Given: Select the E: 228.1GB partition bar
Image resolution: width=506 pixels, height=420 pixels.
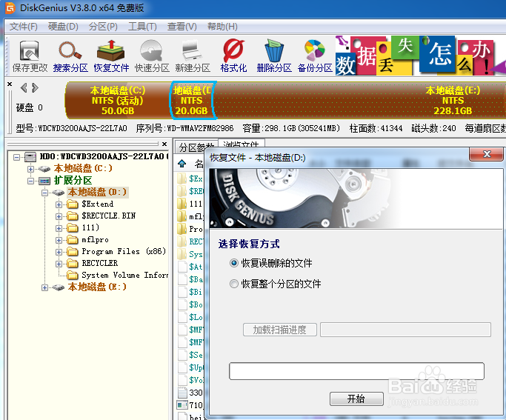Looking at the screenshot, I should [x=360, y=100].
